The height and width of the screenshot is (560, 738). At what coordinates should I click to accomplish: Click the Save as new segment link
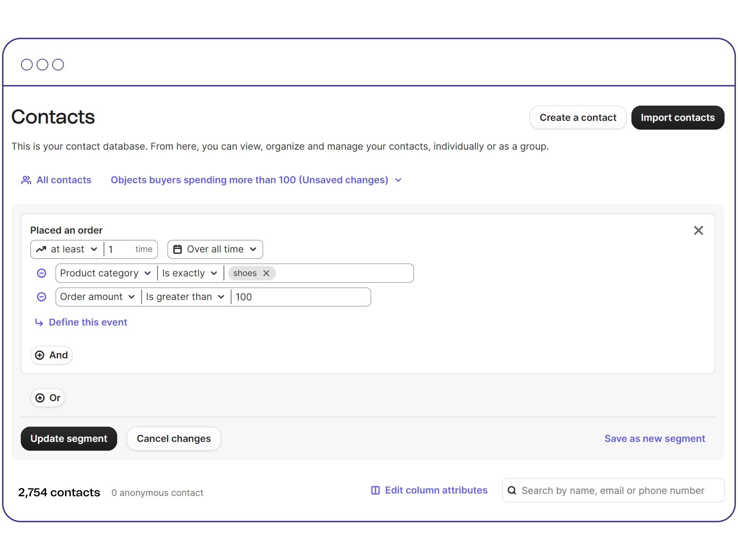point(654,439)
